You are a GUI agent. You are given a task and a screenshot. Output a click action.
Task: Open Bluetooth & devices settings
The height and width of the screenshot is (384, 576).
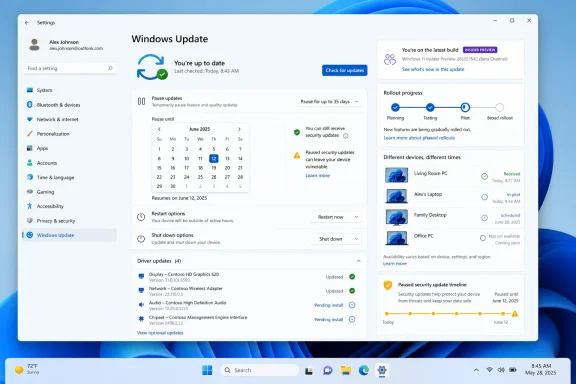pos(69,105)
